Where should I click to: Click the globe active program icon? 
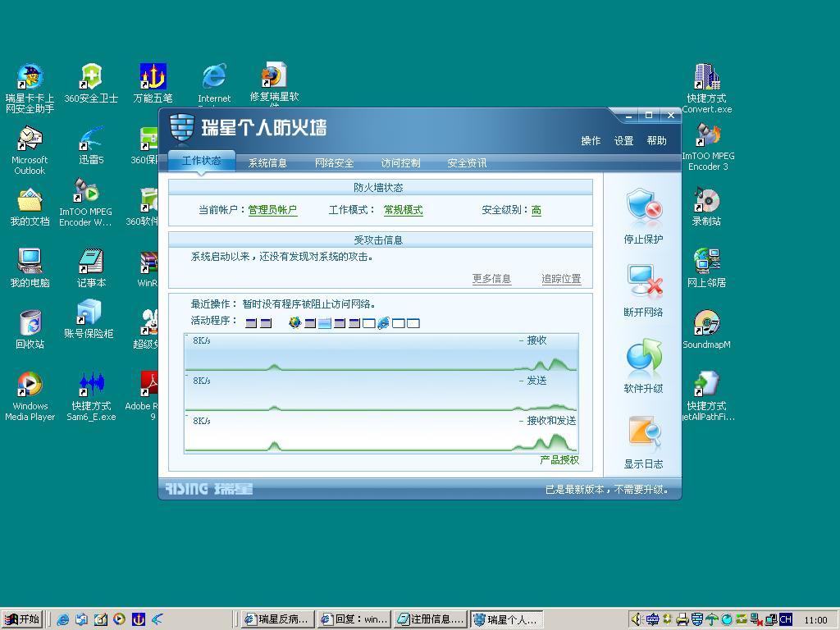294,322
